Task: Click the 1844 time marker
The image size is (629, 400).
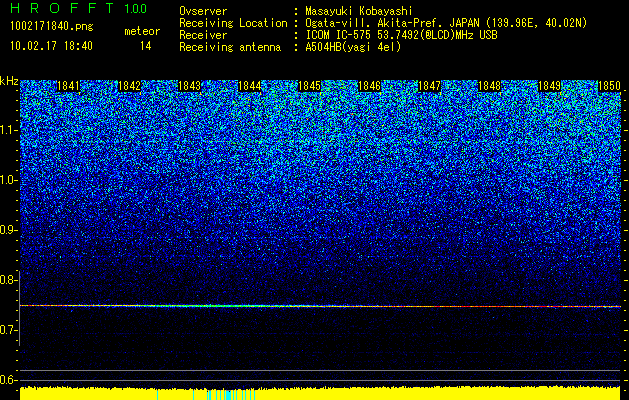Action: (x=250, y=86)
